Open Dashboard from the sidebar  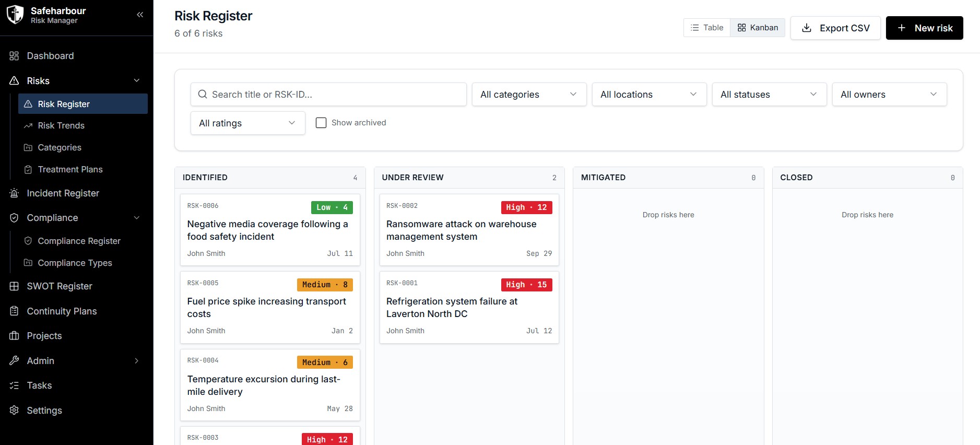(x=76, y=56)
